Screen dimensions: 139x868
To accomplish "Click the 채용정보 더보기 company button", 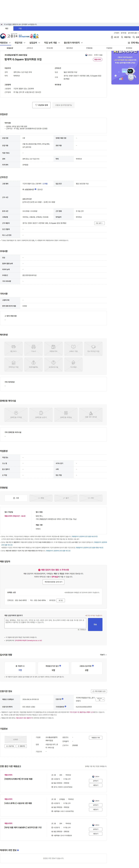I will tap(95, 738).
